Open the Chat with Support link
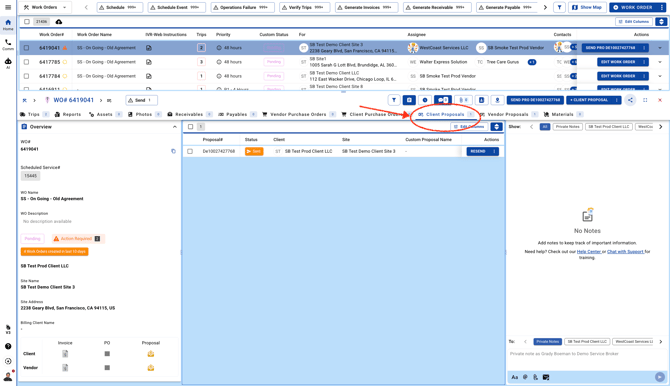 625,252
